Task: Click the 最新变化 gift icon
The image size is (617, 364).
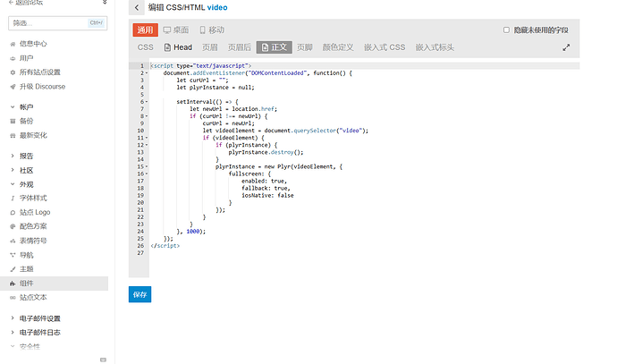Action: coord(13,135)
